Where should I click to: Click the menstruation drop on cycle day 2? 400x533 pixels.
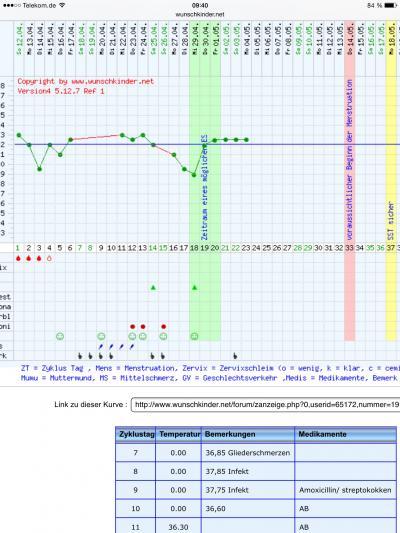point(29,258)
